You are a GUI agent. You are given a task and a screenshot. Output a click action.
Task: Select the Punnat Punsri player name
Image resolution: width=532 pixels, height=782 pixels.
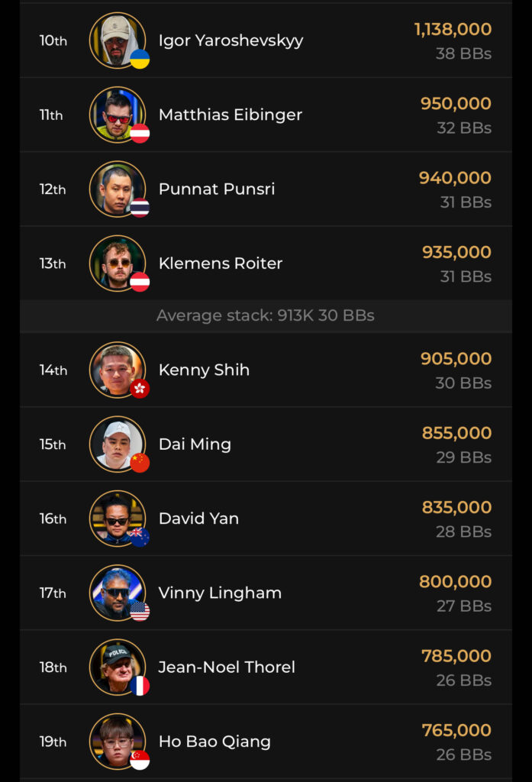[217, 189]
